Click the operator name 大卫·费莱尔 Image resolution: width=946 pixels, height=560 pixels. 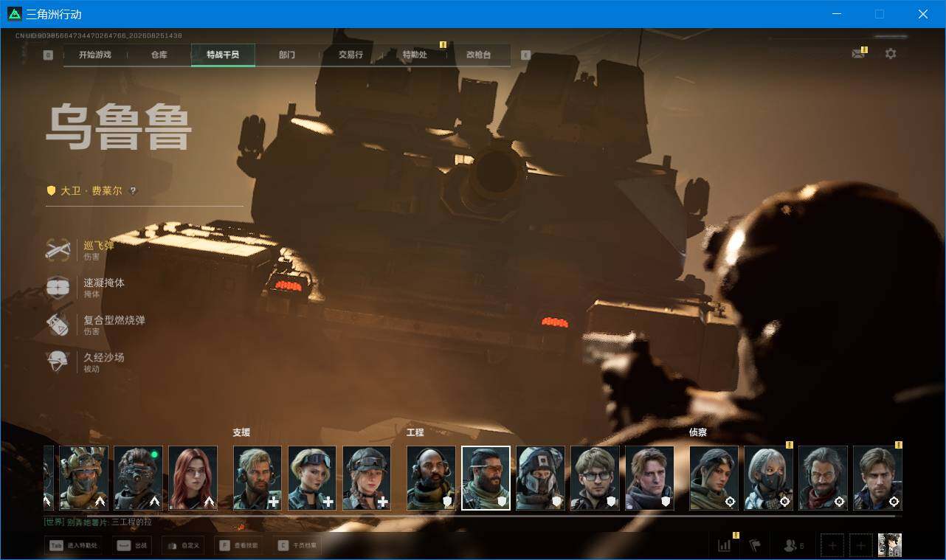91,191
